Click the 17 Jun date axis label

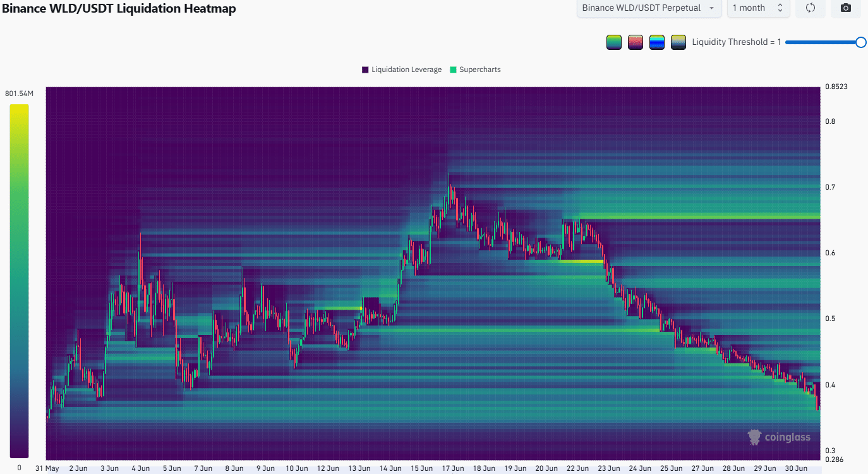tap(452, 468)
